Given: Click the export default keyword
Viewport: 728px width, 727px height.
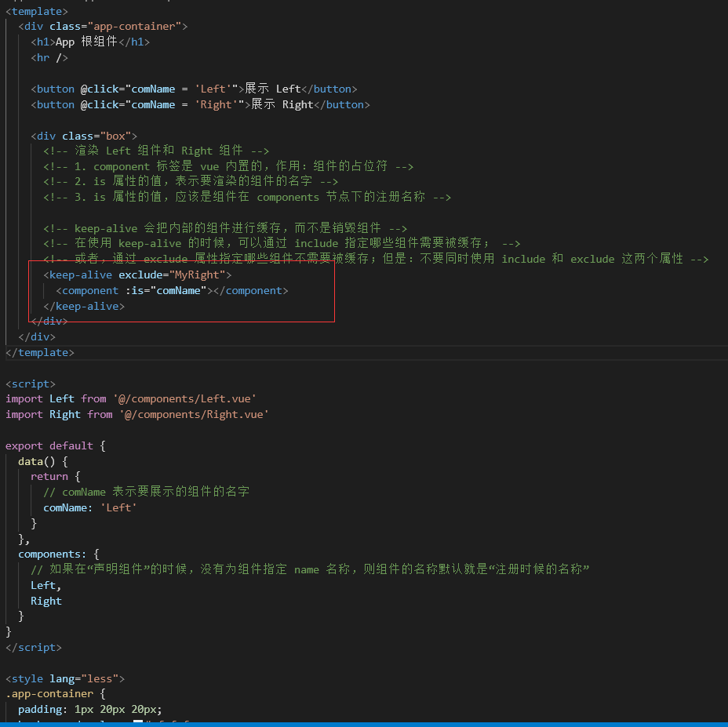Looking at the screenshot, I should (47, 445).
